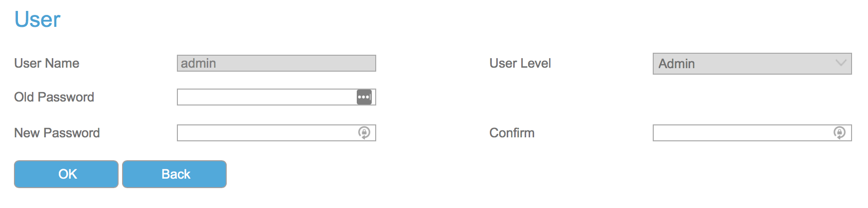
Task: Click the New Password label
Action: click(57, 133)
